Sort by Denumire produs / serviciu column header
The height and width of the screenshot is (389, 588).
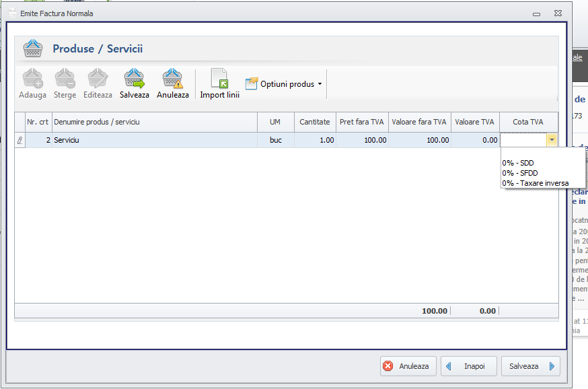click(154, 122)
